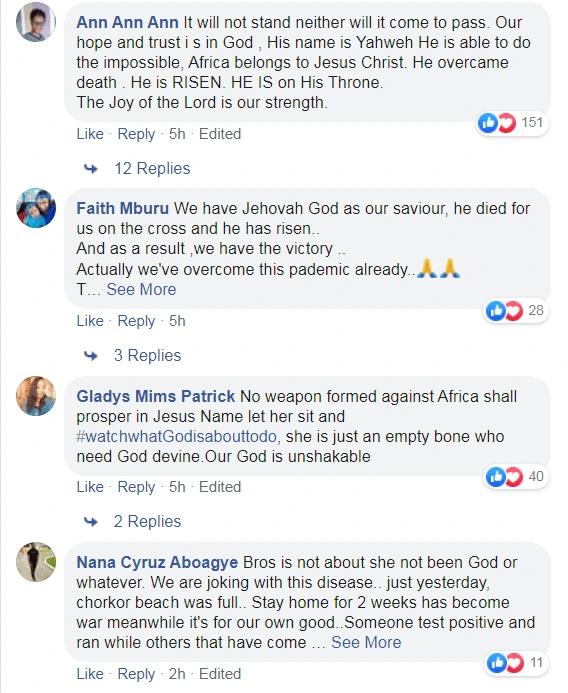Screen dimensions: 568x693
Task: Like Gladys Mims Patrick's comment
Action: pos(90,487)
